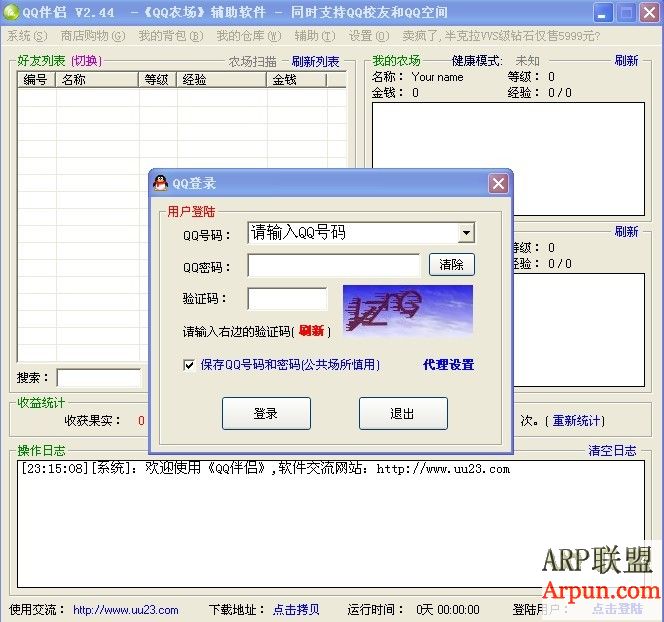Click the captcha verification image
This screenshot has width=664, height=622.
408,310
